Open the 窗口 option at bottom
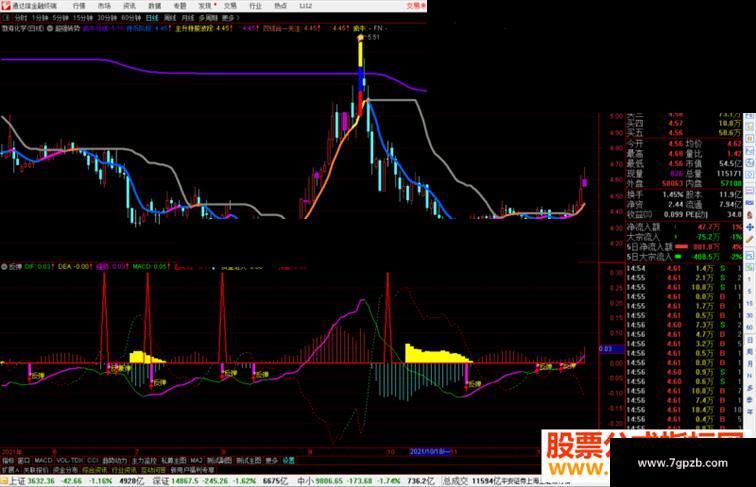The height and width of the screenshot is (487, 756). tap(24, 460)
